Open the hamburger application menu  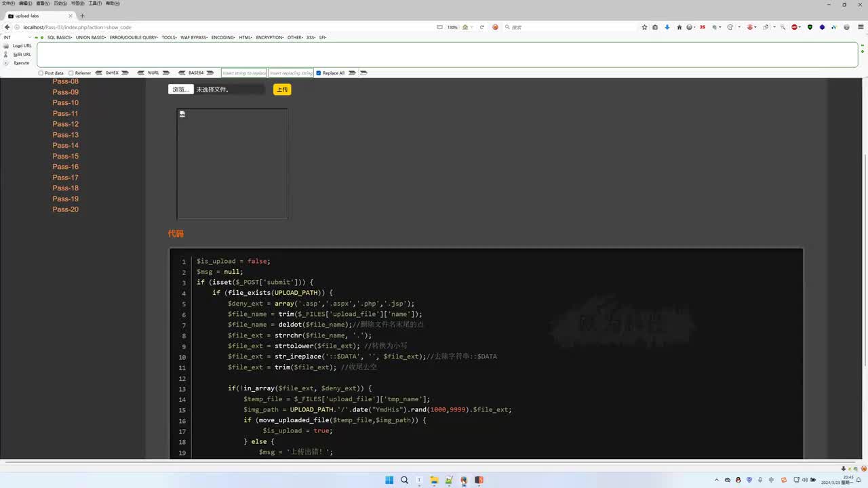(859, 27)
